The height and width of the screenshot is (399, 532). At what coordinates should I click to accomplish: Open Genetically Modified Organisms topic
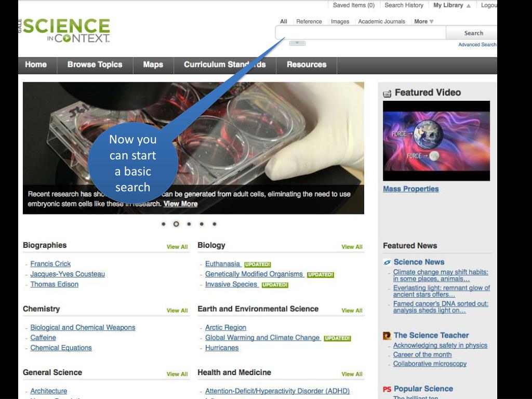coord(254,274)
